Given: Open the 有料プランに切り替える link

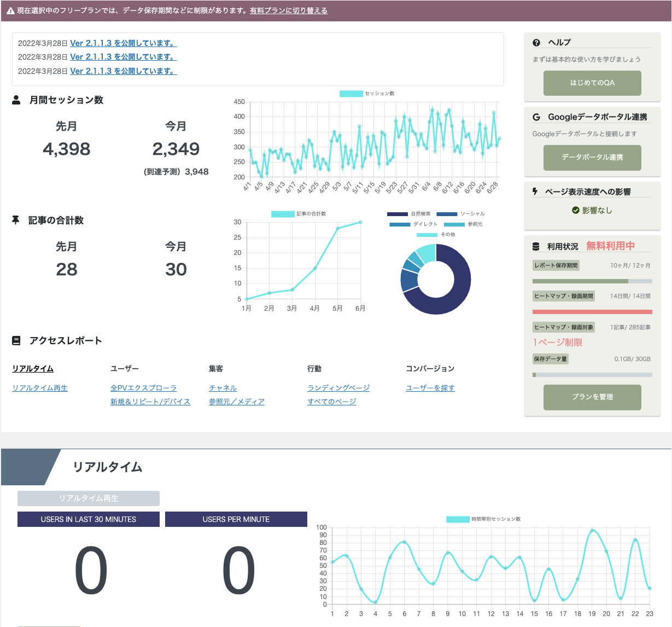Looking at the screenshot, I should click(289, 10).
